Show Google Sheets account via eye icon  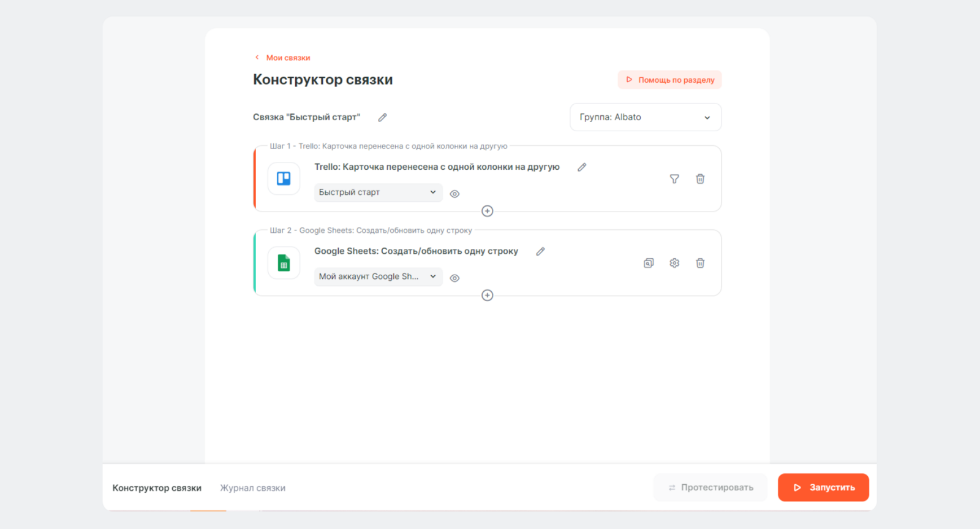(x=454, y=278)
